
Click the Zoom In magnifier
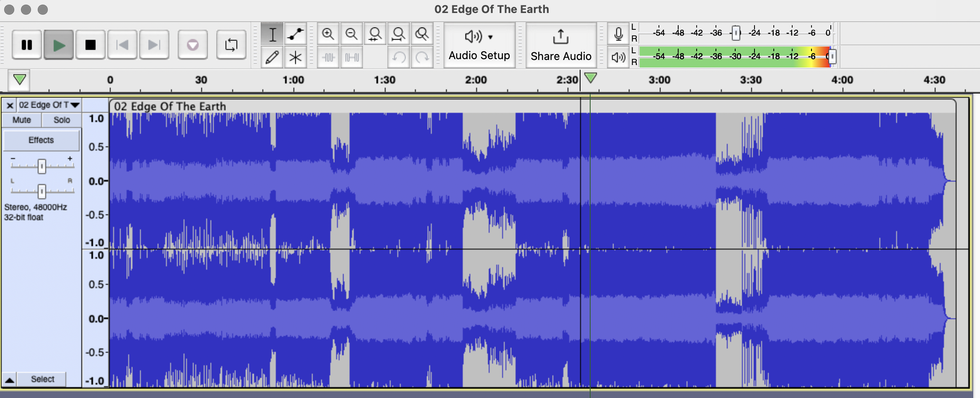tap(328, 34)
